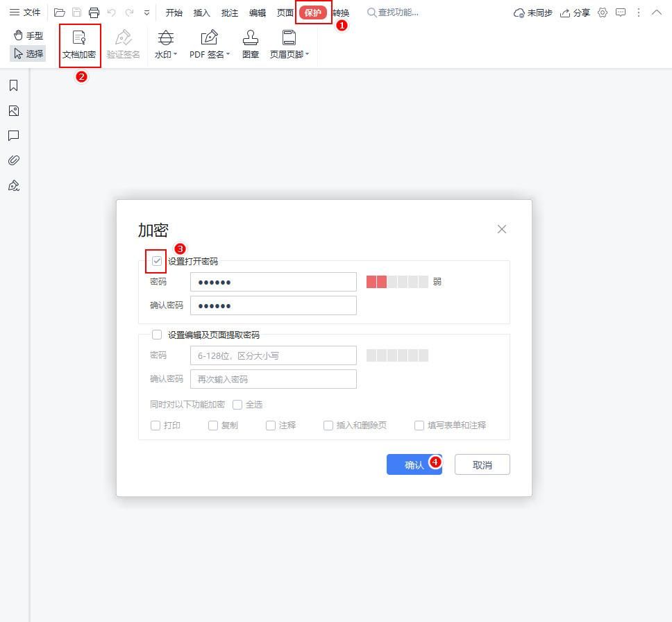Enable 设置编辑及页面提取密码 option
The height and width of the screenshot is (622, 672).
(x=157, y=335)
